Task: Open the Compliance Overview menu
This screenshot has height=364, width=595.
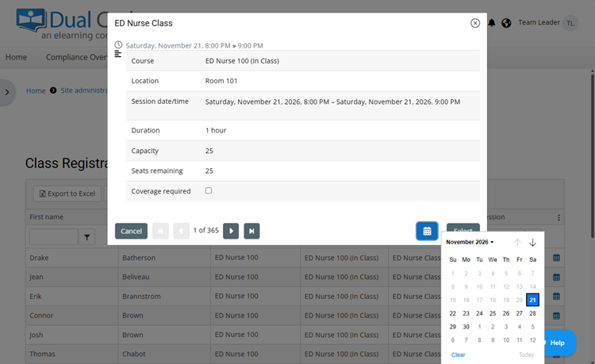Action: 76,57
